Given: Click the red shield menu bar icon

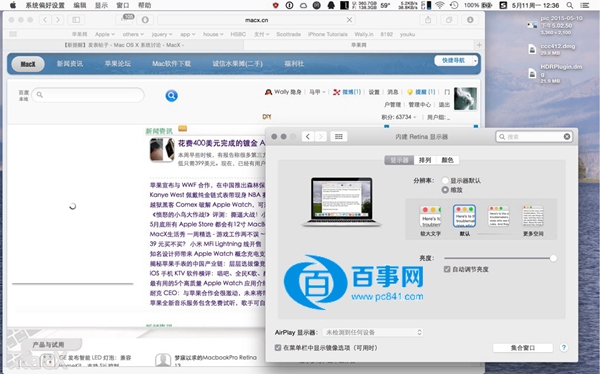Looking at the screenshot, I should pos(276,5).
